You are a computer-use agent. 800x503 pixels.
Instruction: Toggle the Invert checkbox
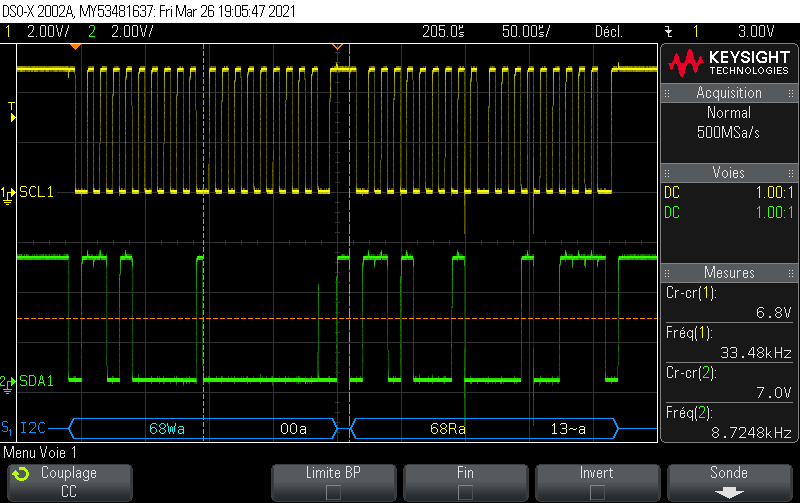(x=596, y=491)
